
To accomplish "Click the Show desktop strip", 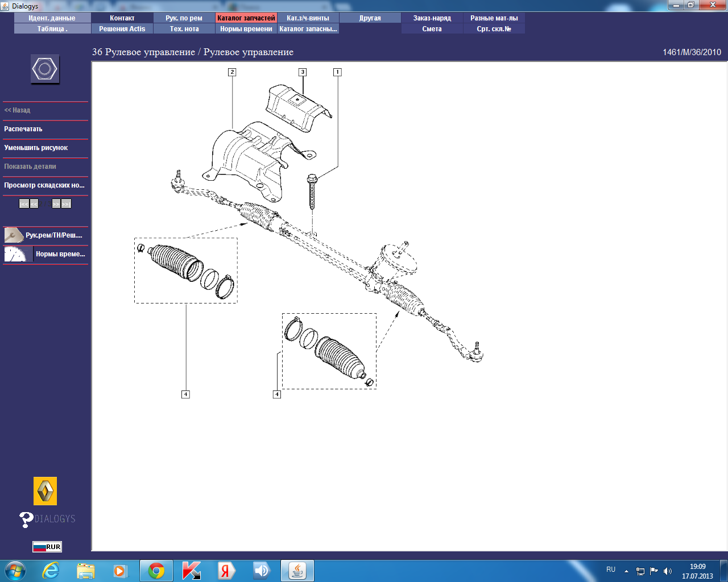I will (x=723, y=571).
